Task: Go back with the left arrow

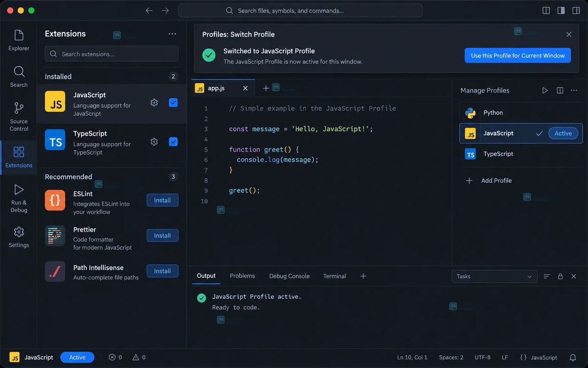Action: pyautogui.click(x=149, y=11)
